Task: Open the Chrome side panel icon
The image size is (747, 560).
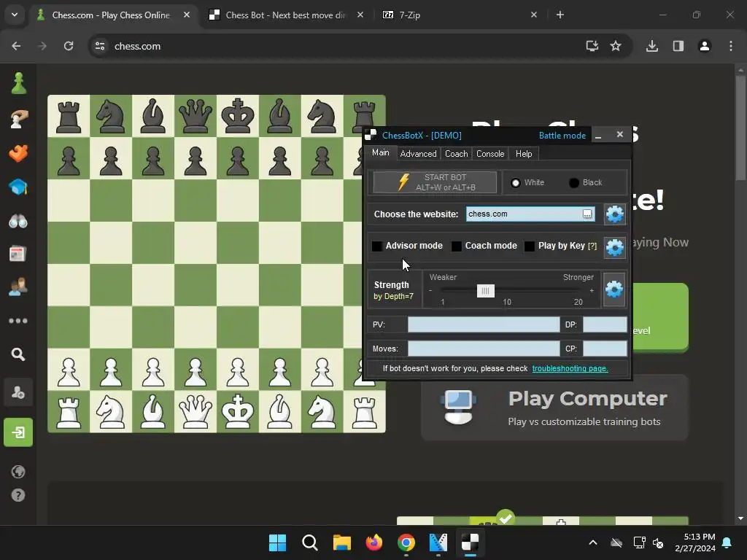Action: [x=678, y=46]
